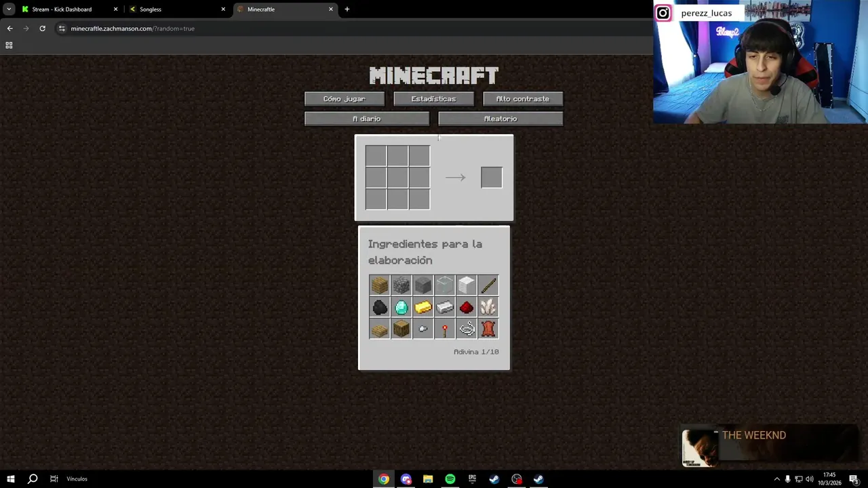Click the microphone tray icon
The height and width of the screenshot is (488, 868).
(x=787, y=479)
